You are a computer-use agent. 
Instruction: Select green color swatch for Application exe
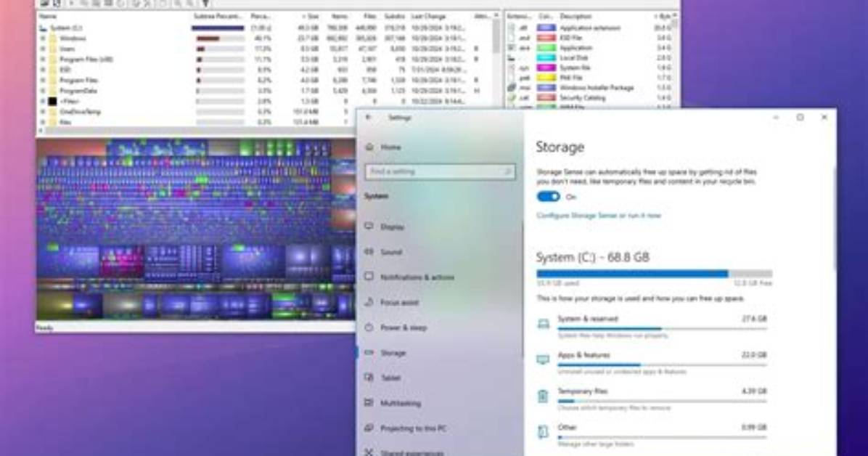click(x=546, y=48)
